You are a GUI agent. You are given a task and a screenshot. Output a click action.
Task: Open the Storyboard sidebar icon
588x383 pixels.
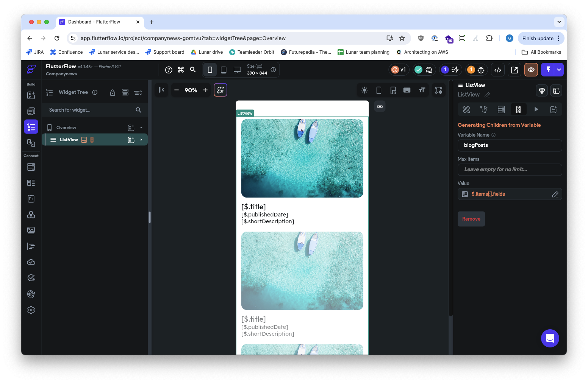point(31,143)
